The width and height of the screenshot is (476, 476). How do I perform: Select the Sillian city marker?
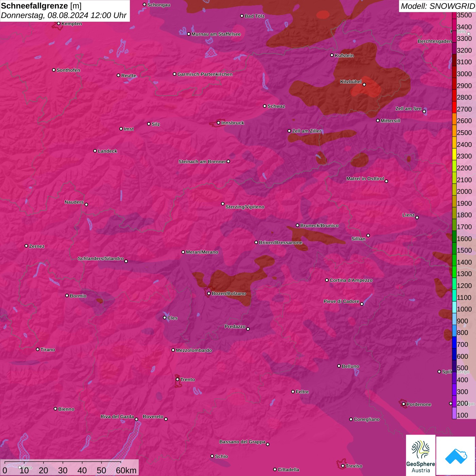tap(368, 235)
